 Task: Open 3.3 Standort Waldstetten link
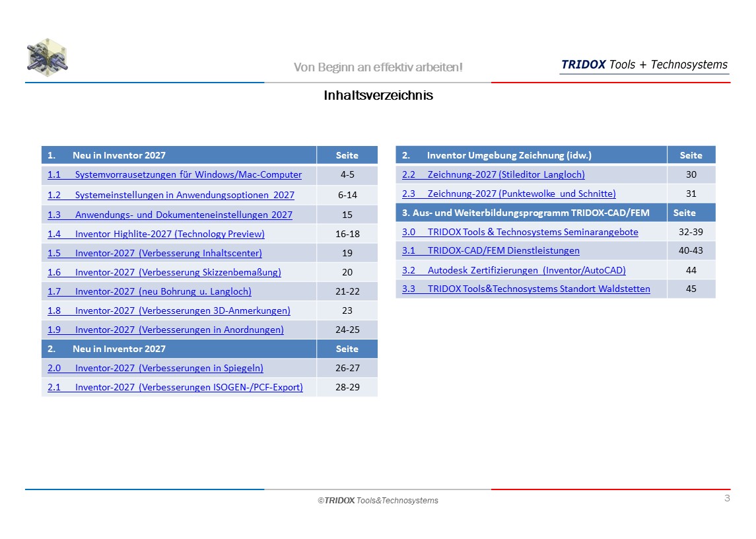click(x=526, y=289)
